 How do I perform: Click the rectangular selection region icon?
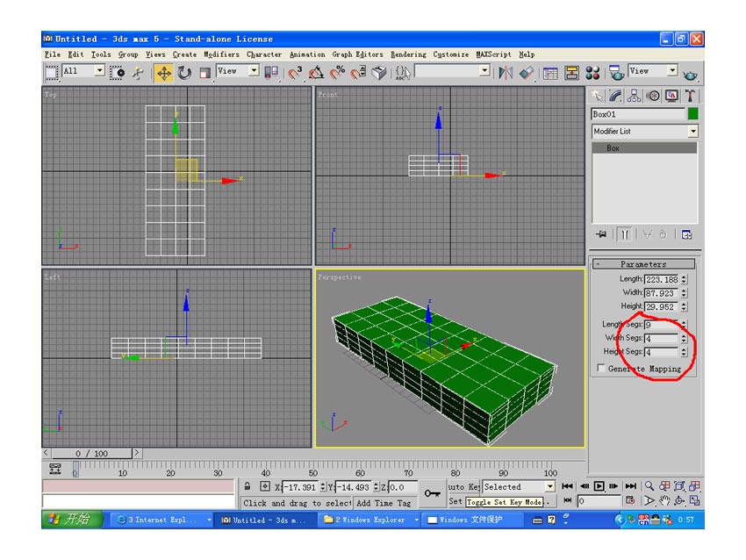click(x=52, y=73)
